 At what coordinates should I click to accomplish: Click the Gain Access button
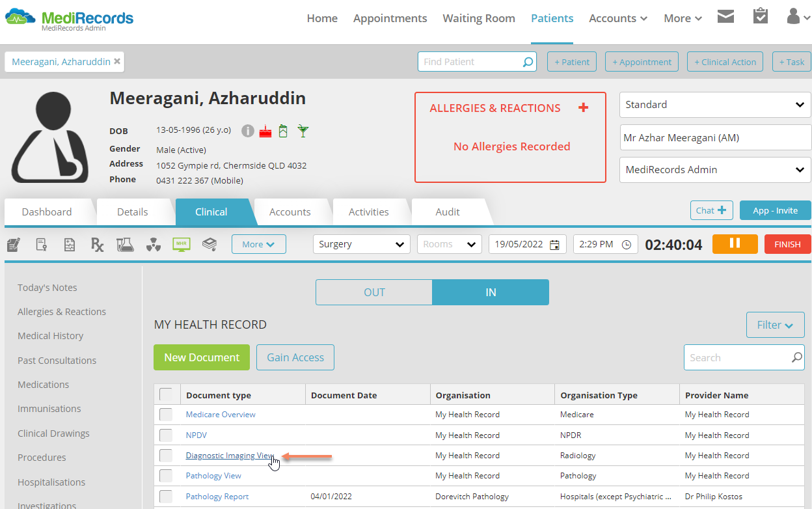(x=295, y=357)
